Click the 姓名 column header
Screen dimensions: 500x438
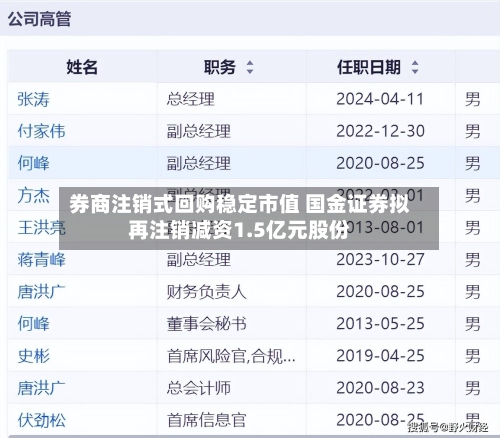[82, 67]
